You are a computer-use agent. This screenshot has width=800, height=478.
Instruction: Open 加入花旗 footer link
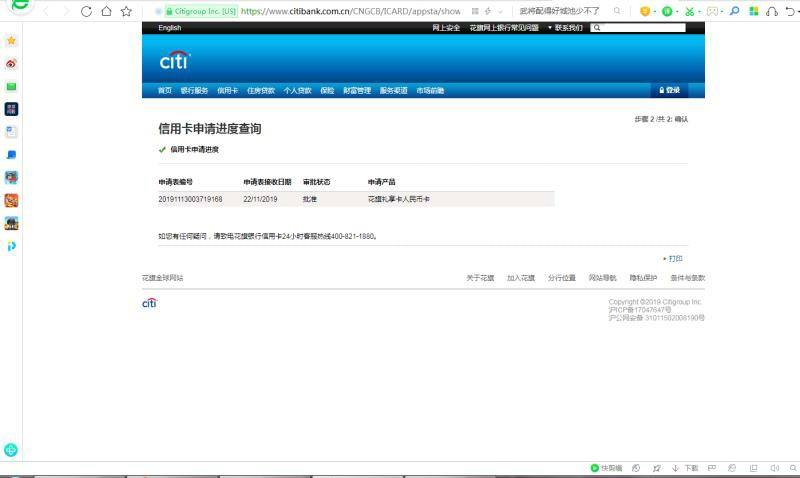pyautogui.click(x=521, y=278)
